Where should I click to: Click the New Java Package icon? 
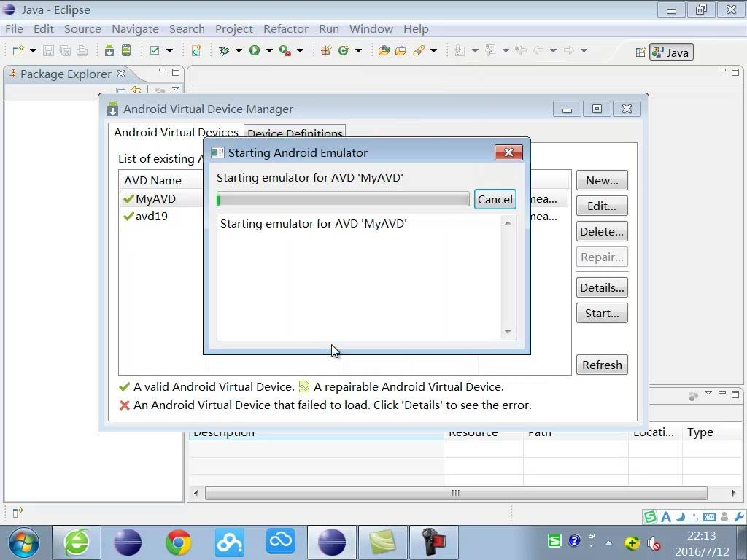click(326, 50)
